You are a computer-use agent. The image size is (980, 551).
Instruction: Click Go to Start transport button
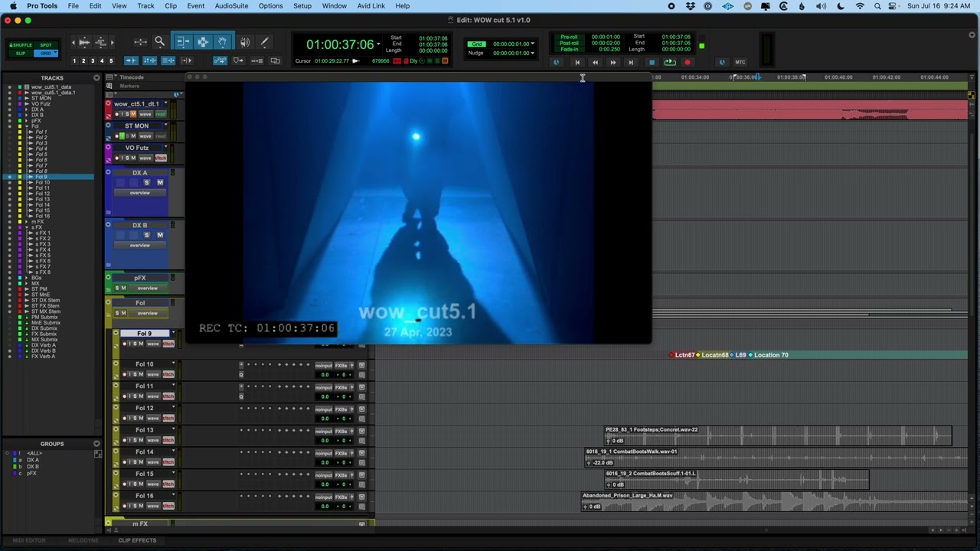tap(577, 62)
